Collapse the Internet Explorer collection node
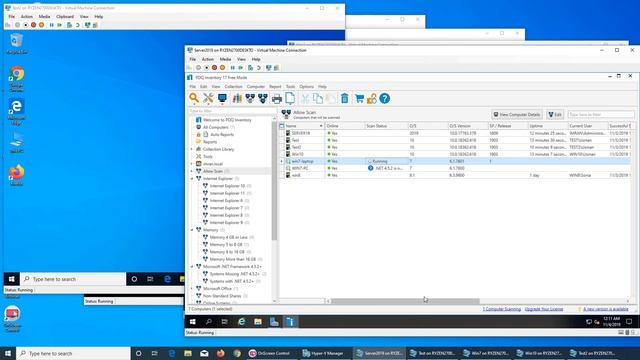The height and width of the screenshot is (360, 640). [x=192, y=178]
